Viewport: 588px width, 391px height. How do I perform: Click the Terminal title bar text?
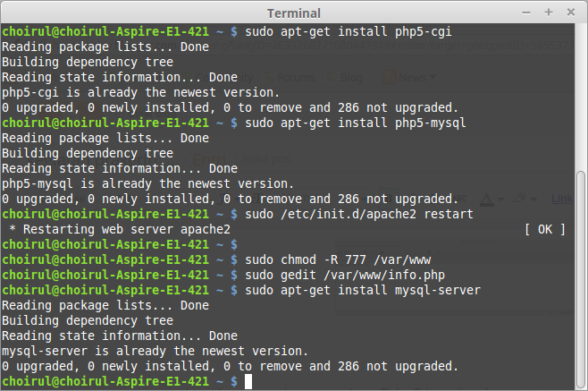pos(294,13)
